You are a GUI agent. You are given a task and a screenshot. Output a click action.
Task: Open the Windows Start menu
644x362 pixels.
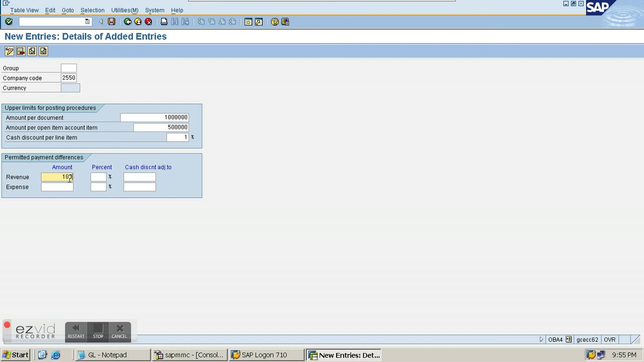click(16, 355)
